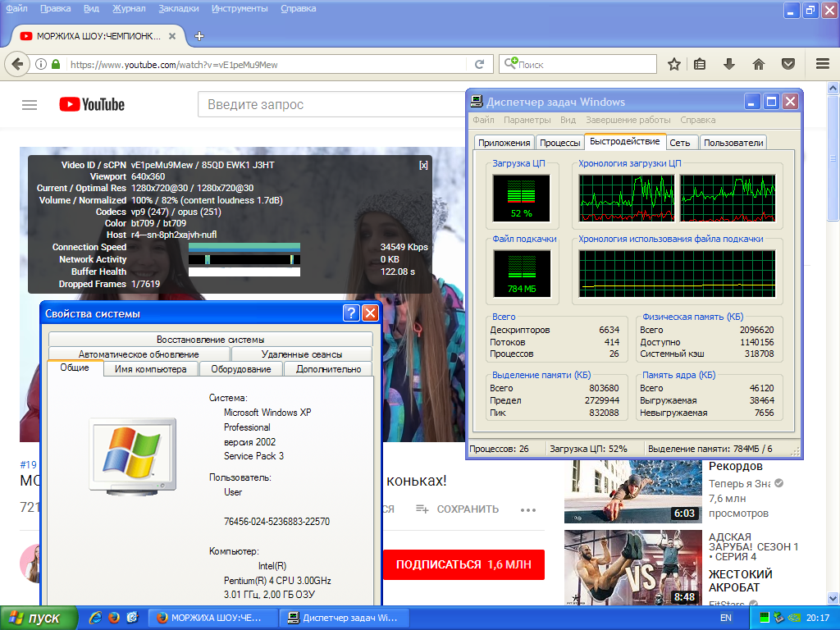The width and height of the screenshot is (840, 630).
Task: Select the Оборудование tab in system properties
Action: (x=240, y=369)
